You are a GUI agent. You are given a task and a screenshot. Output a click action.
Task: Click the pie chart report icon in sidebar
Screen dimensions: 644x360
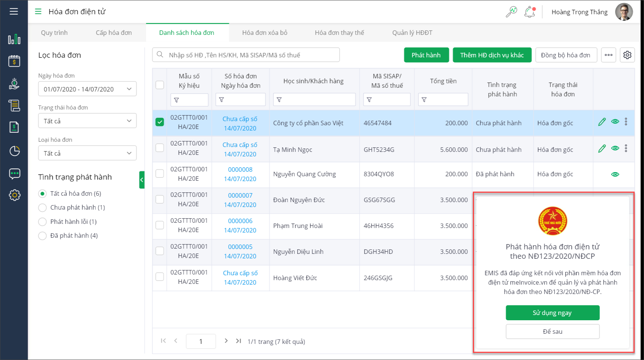click(x=14, y=151)
